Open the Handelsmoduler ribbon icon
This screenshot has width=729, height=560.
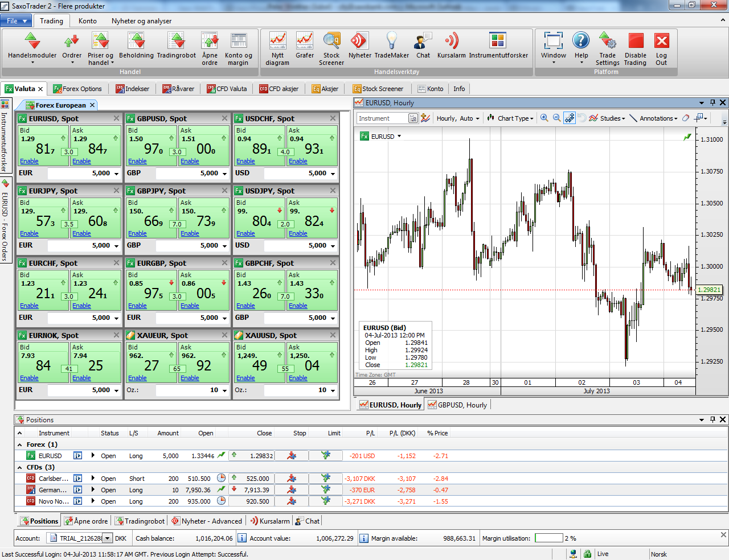(32, 48)
